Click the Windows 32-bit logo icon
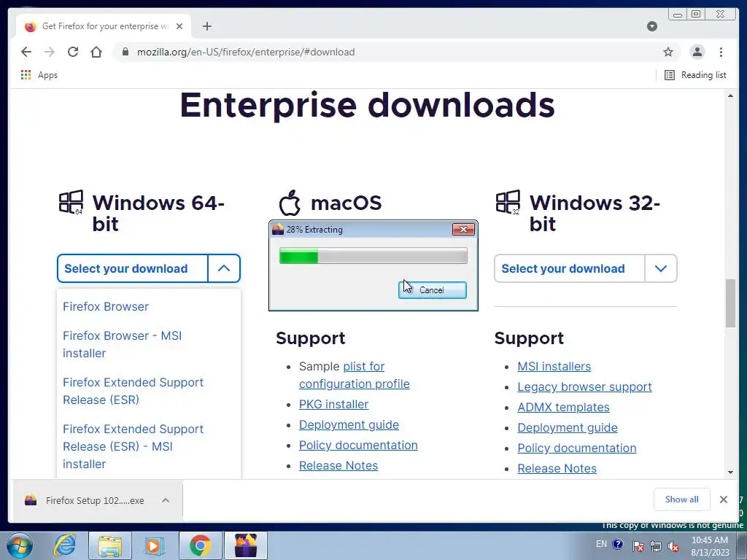Viewport: 747px width, 560px height. 508,203
